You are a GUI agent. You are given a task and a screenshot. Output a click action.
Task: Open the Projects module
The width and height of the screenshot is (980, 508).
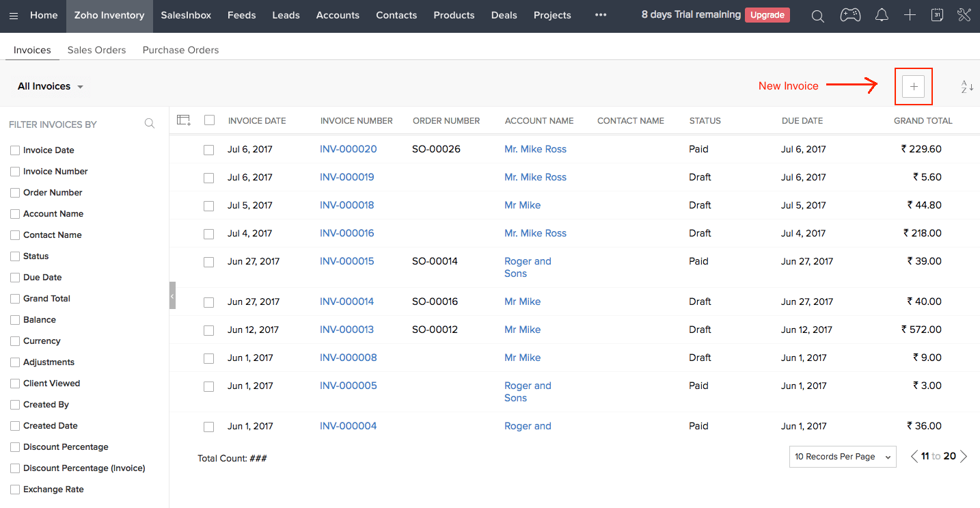[x=552, y=15]
